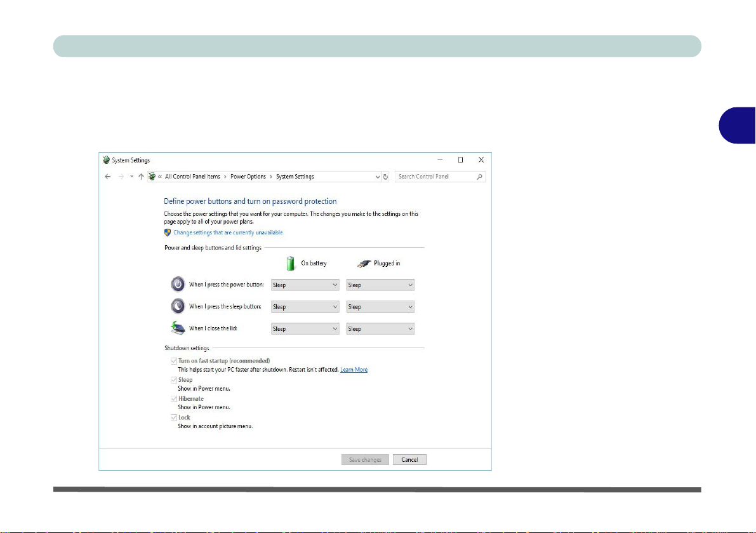The width and height of the screenshot is (756, 533).
Task: Navigate to Power Options breadcrumb
Action: click(x=248, y=177)
